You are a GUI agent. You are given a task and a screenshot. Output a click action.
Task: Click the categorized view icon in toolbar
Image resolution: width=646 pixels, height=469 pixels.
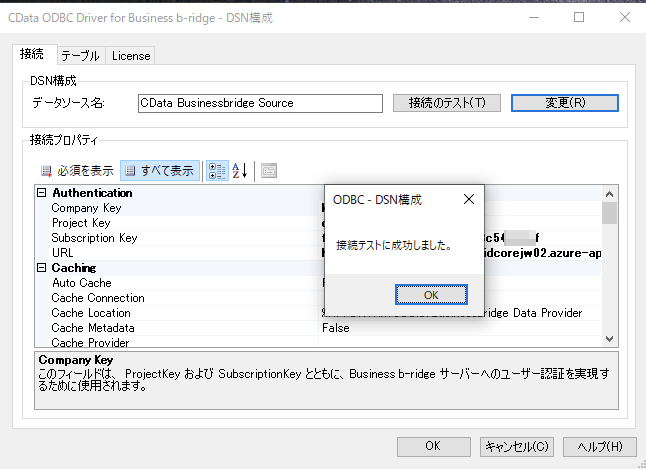(217, 171)
